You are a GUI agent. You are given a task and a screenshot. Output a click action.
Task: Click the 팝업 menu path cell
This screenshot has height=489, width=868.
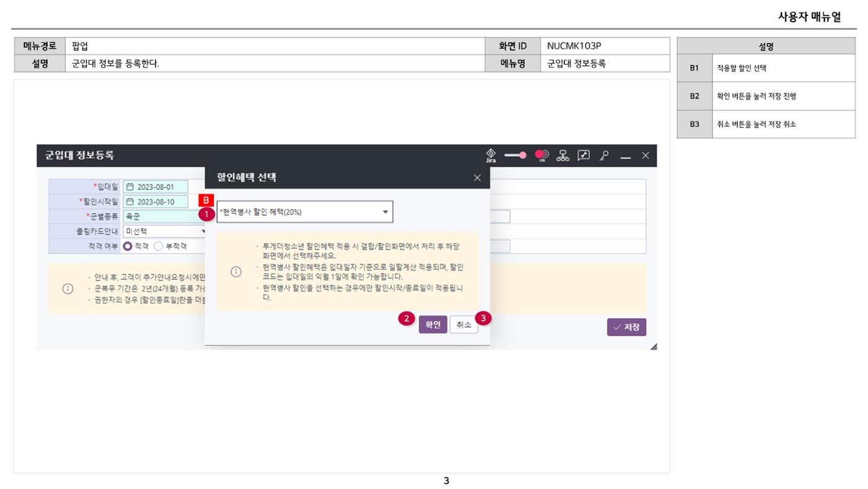(x=275, y=46)
